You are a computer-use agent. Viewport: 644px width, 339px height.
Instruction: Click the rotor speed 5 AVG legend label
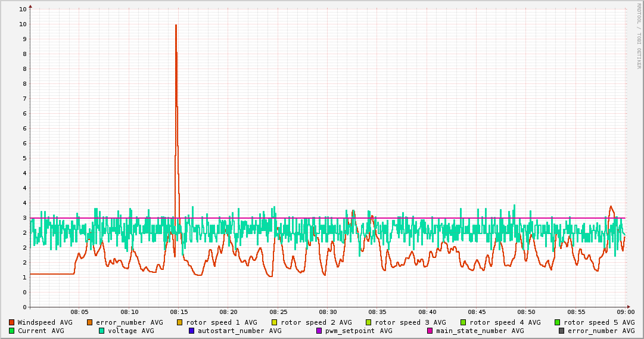pyautogui.click(x=599, y=322)
